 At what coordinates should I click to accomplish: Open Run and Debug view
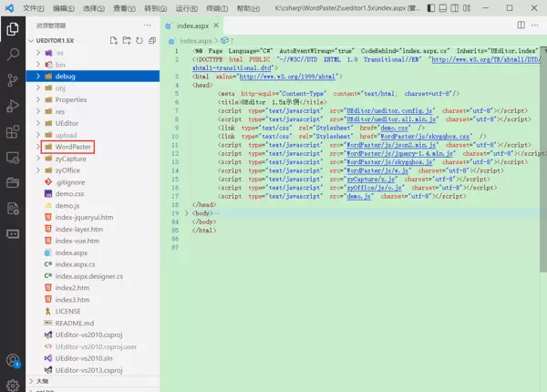point(13,108)
